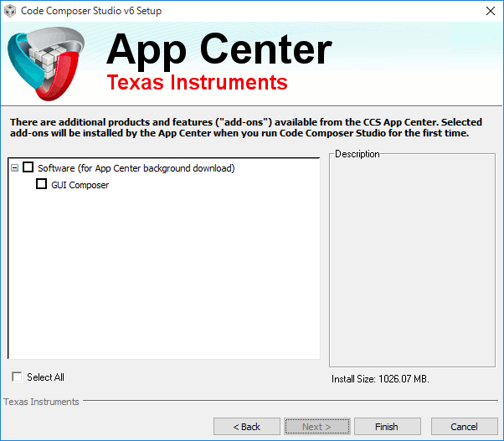
Task: Click Finish to complete setup
Action: (388, 427)
